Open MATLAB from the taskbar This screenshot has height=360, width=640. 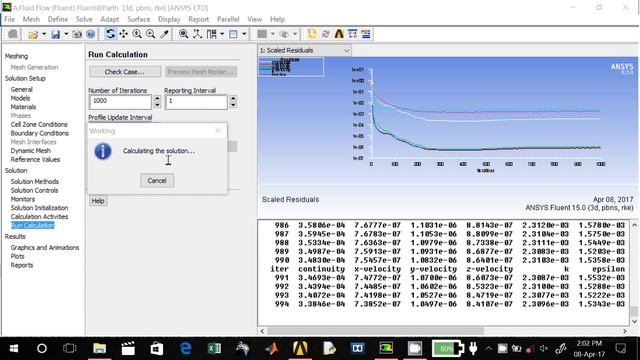click(271, 348)
